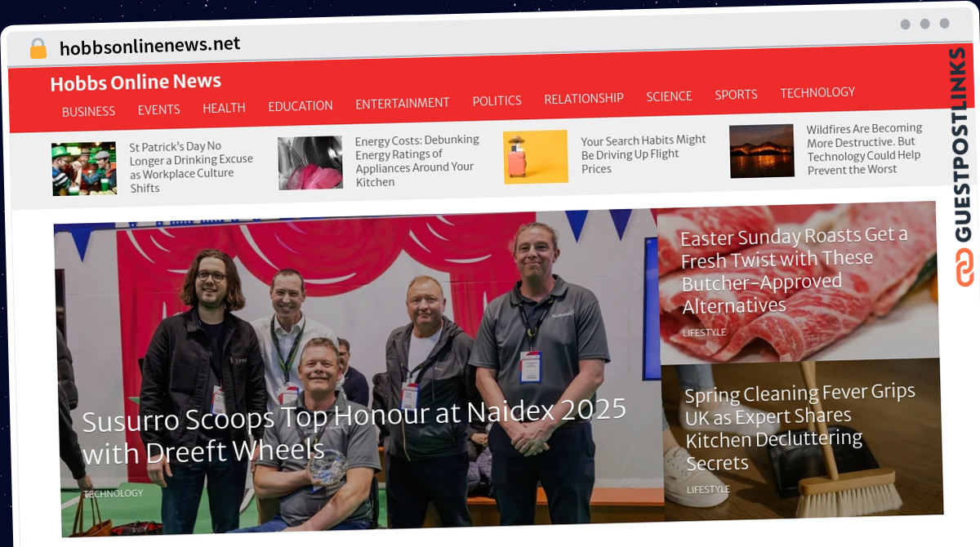Select the Technology menu item
The width and height of the screenshot is (980, 547).
[x=817, y=93]
